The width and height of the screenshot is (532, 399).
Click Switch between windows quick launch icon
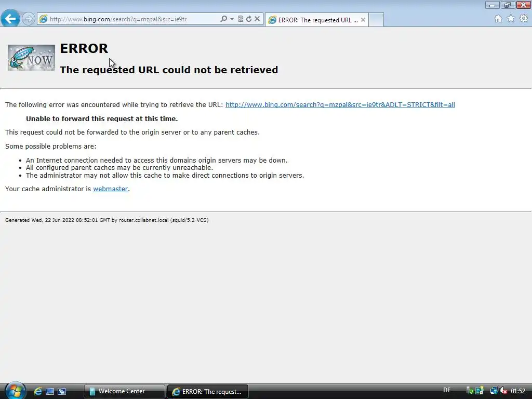(x=62, y=391)
